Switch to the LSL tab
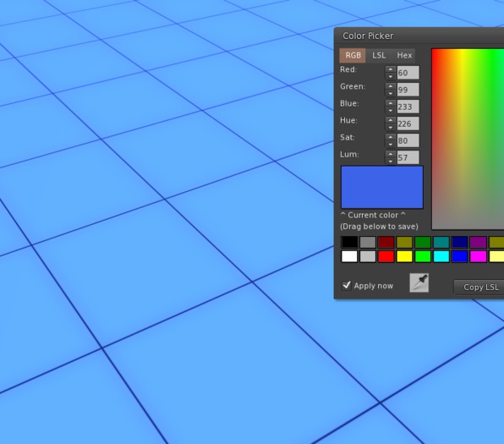The width and height of the screenshot is (504, 444). 379,55
